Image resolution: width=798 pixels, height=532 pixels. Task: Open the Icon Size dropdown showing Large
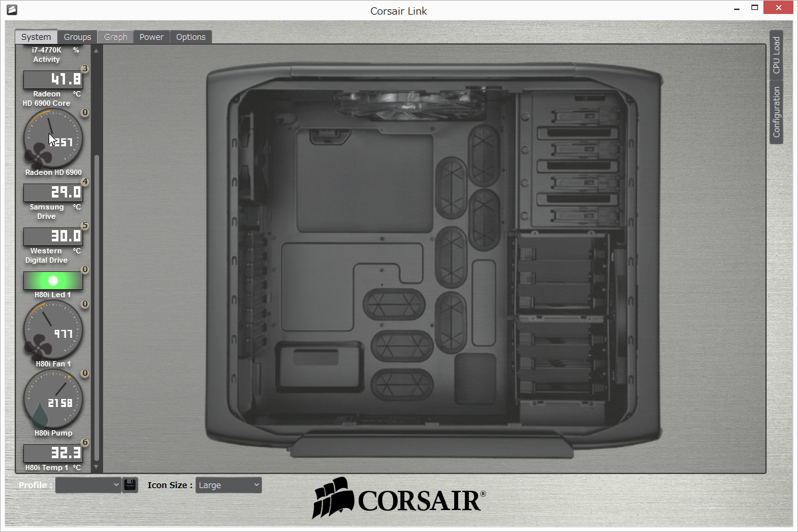coord(229,485)
